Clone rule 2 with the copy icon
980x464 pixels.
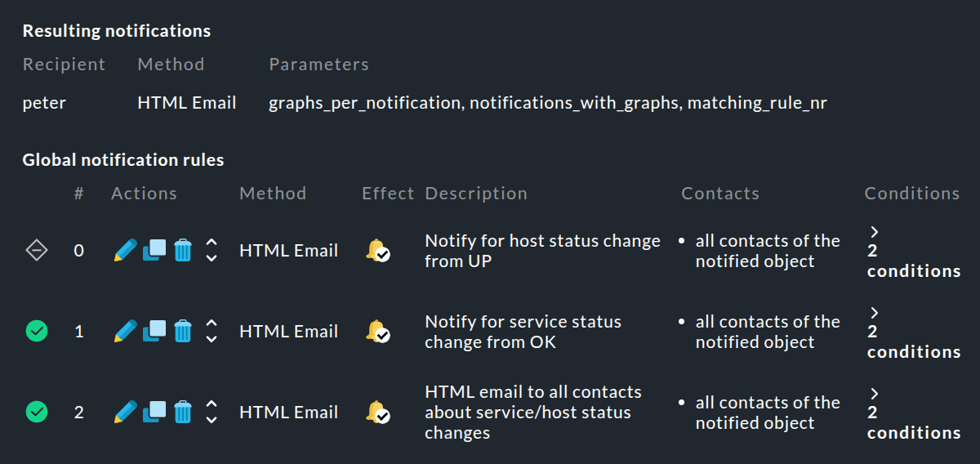154,412
